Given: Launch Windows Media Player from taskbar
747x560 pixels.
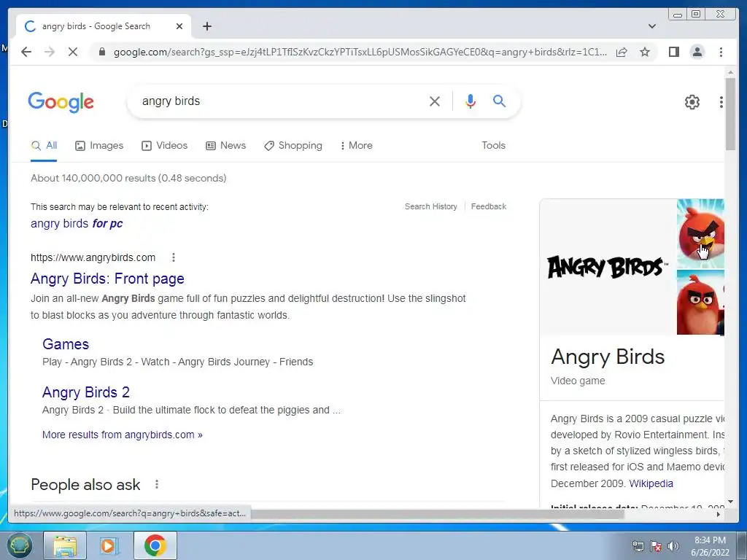Looking at the screenshot, I should 109,545.
